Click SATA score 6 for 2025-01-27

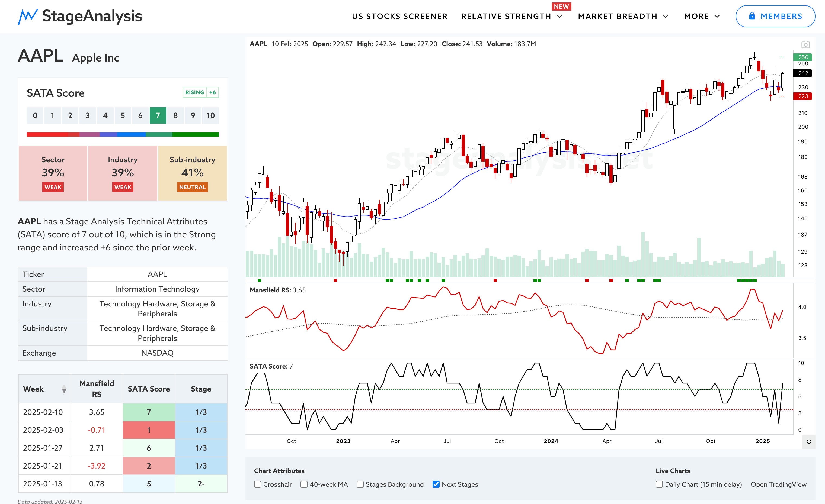pos(149,448)
